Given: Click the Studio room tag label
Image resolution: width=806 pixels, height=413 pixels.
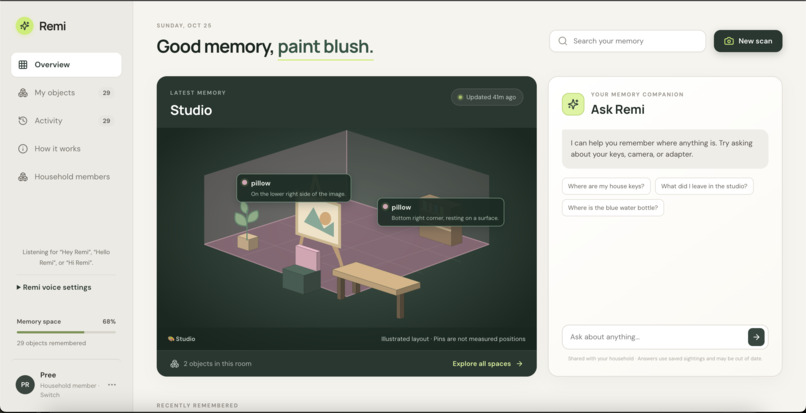Looking at the screenshot, I should coord(181,339).
